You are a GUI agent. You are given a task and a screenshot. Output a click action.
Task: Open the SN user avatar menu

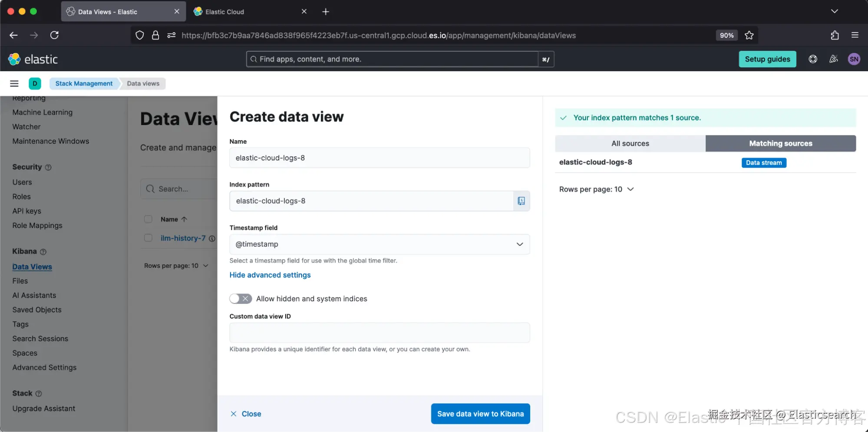click(x=854, y=59)
